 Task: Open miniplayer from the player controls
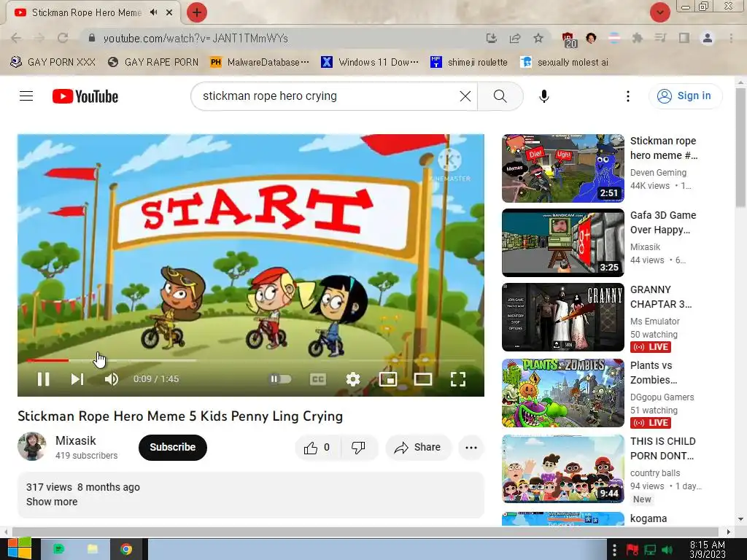(x=388, y=379)
